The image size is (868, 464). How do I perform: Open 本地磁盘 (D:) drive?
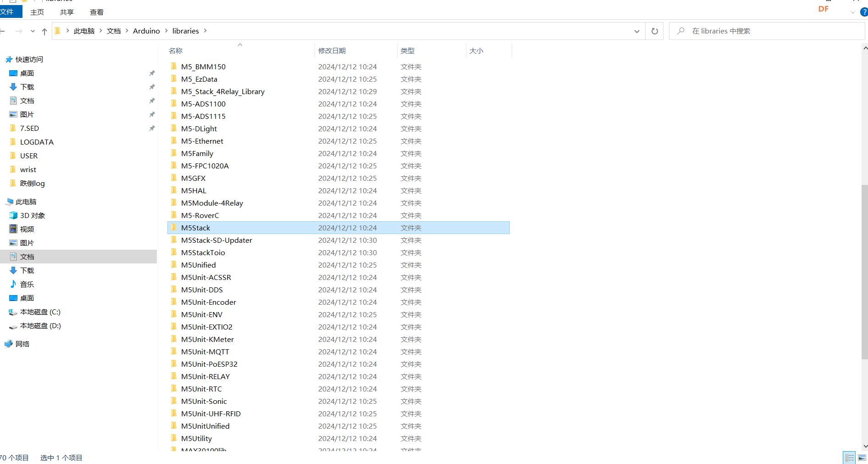click(40, 325)
